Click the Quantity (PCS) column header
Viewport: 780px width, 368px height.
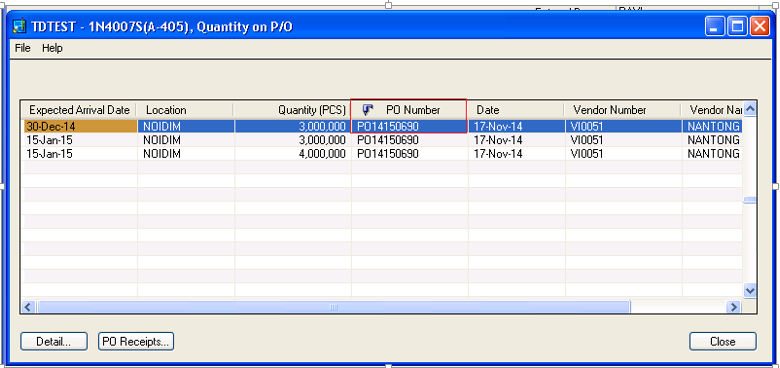pyautogui.click(x=292, y=110)
